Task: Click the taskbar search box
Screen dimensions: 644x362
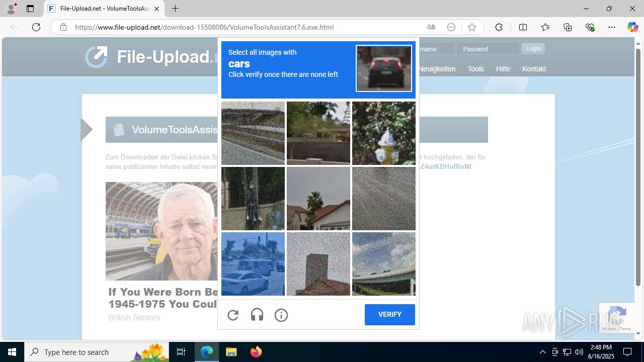Action: (x=97, y=352)
